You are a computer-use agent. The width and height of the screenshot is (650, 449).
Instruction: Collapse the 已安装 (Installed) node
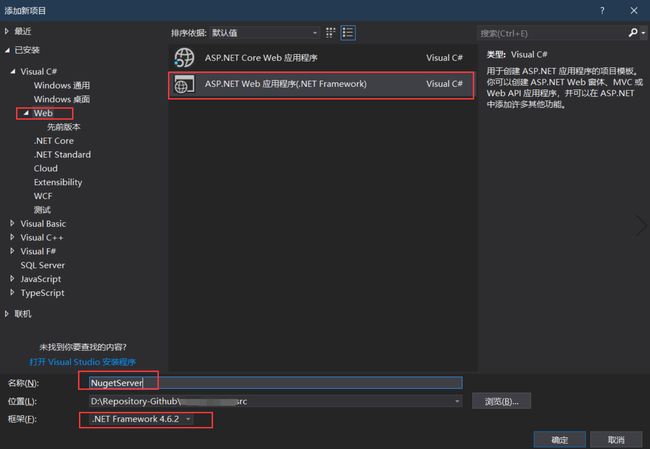(7, 50)
